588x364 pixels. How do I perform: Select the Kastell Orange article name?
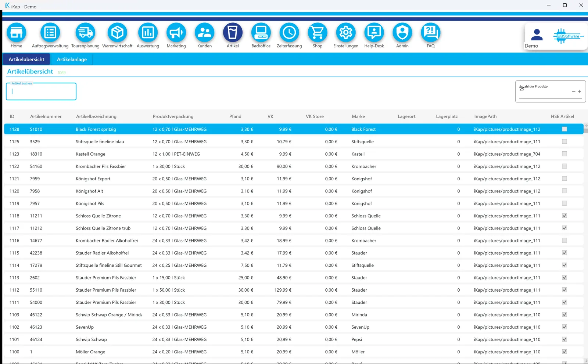90,154
